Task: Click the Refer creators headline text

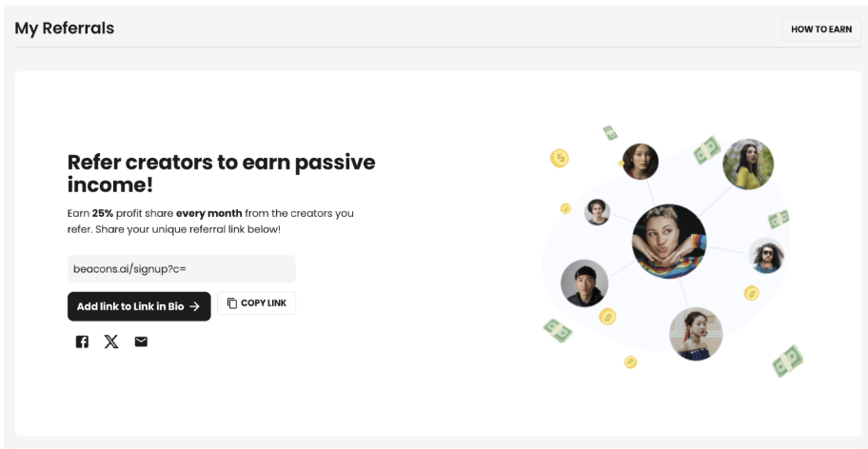Action: click(222, 174)
